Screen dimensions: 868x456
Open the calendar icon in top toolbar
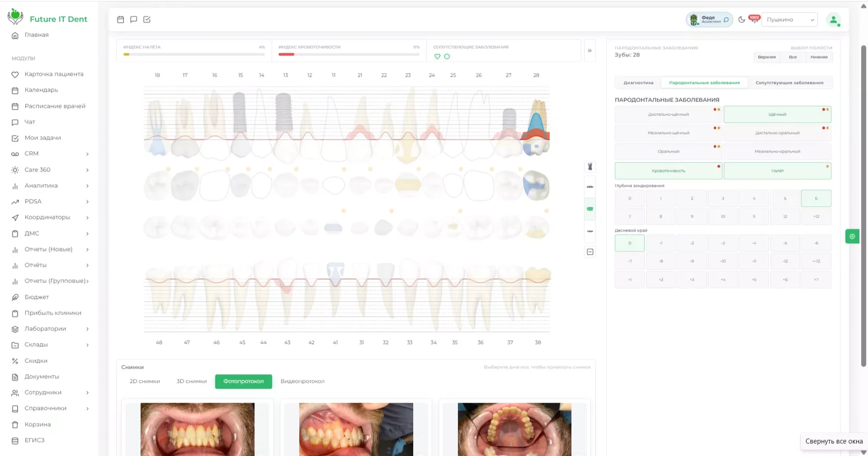[x=120, y=19]
